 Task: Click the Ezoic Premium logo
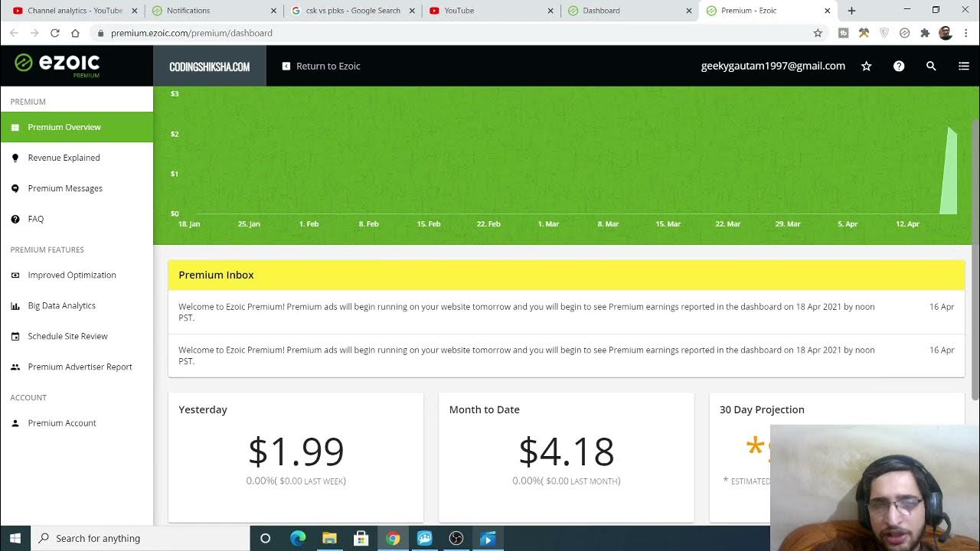coord(58,65)
